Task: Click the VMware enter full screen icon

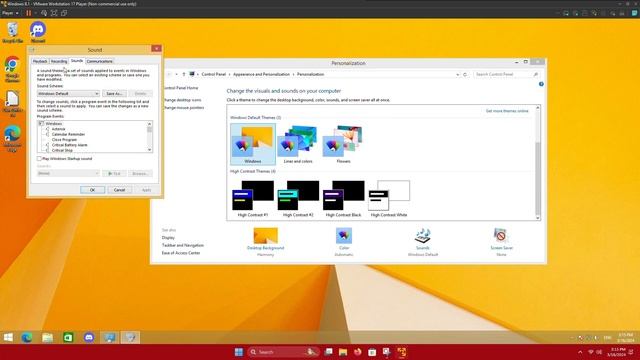Action: tap(54, 13)
